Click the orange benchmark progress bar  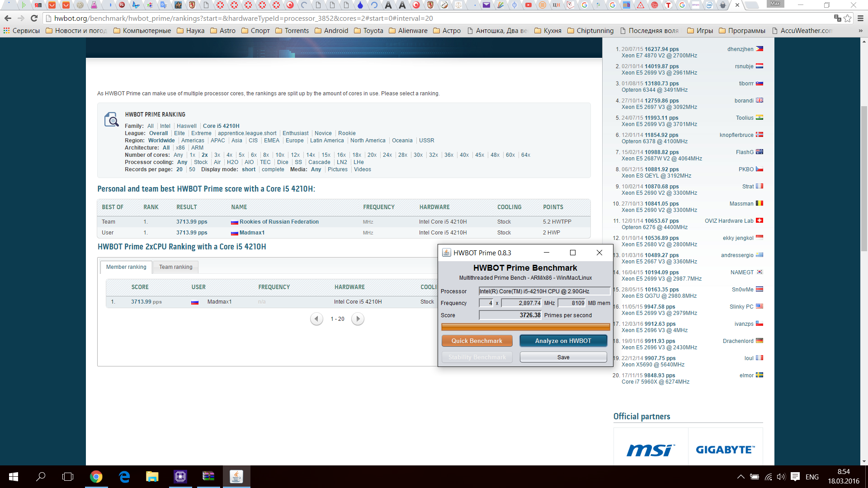525,327
